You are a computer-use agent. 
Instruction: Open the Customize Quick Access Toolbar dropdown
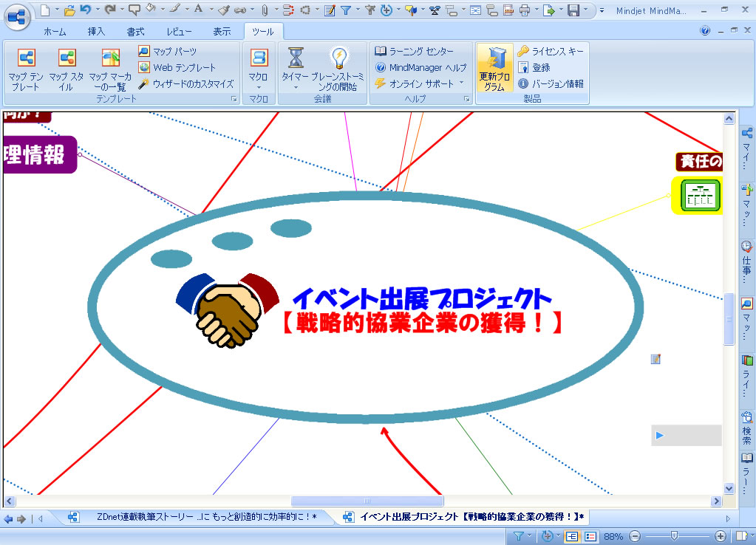[602, 10]
